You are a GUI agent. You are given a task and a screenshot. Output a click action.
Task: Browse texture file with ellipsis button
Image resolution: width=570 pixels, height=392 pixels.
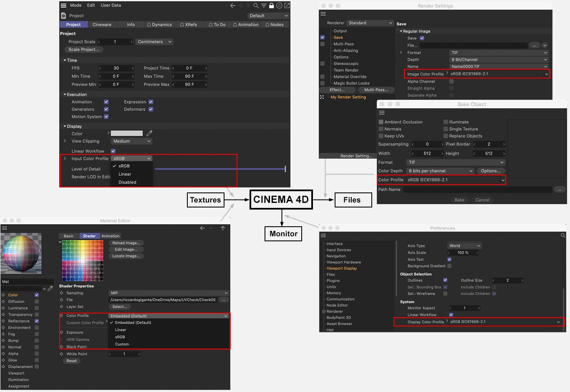click(224, 300)
